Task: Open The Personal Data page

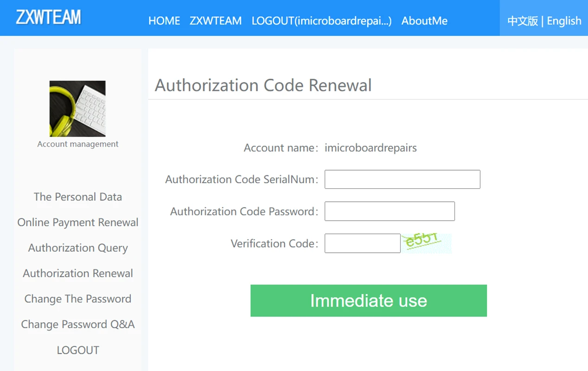Action: coord(78,197)
